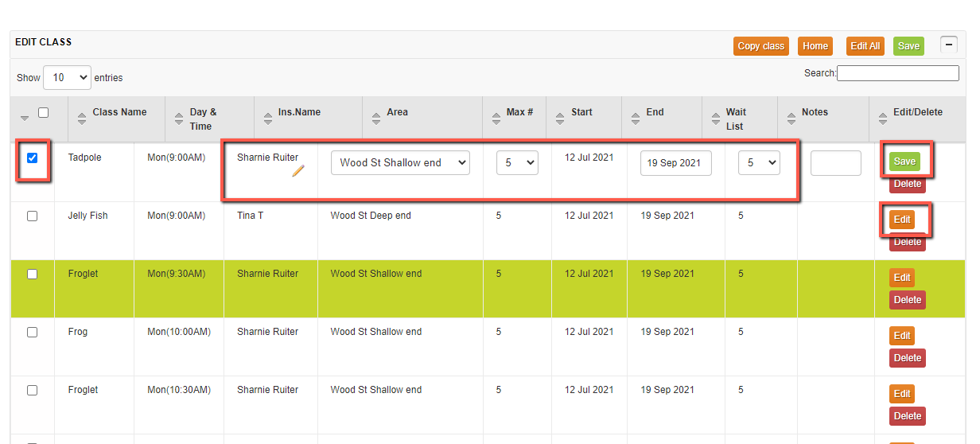Click the Notes input in Tadpole row

point(836,162)
